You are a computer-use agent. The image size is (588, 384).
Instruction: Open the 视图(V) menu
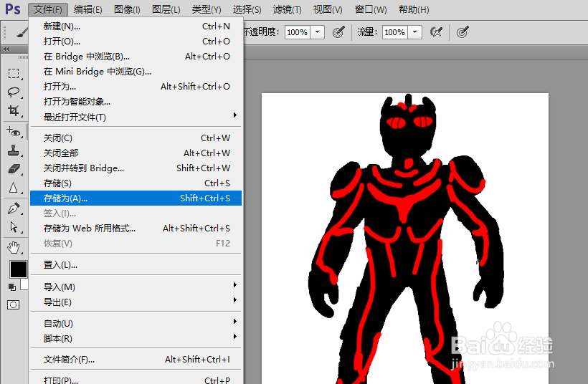328,9
